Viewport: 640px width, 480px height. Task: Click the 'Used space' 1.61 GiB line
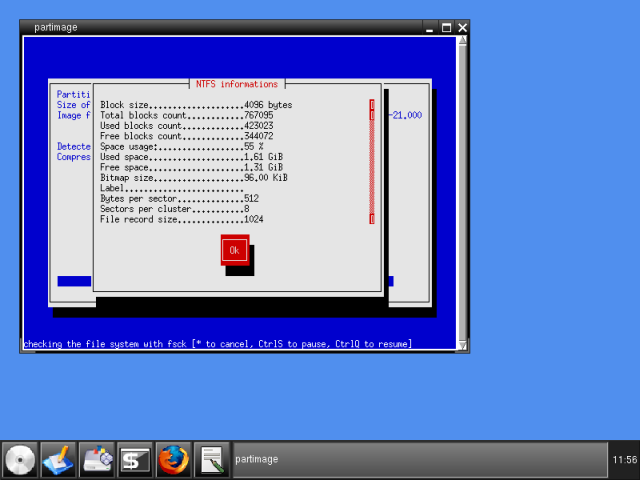click(x=191, y=157)
